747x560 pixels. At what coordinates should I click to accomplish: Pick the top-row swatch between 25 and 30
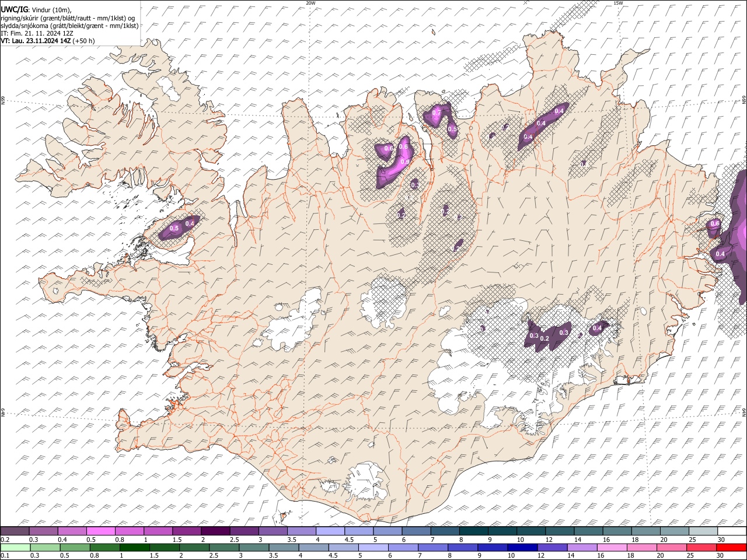pos(703,531)
